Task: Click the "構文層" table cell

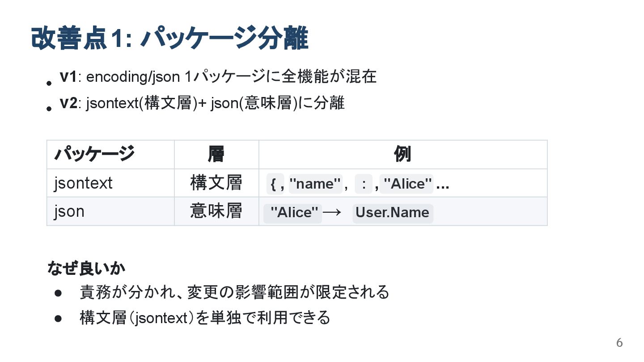Action: click(x=216, y=183)
